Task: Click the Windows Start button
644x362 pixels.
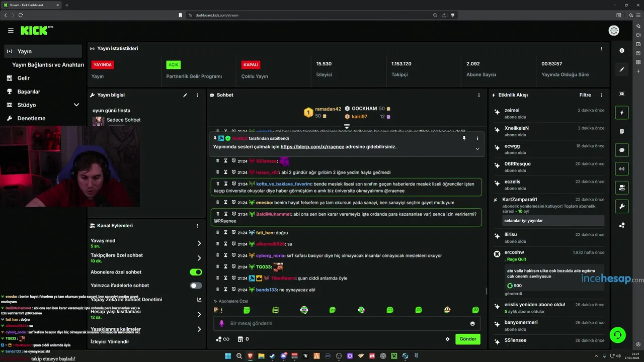Action: [228, 356]
